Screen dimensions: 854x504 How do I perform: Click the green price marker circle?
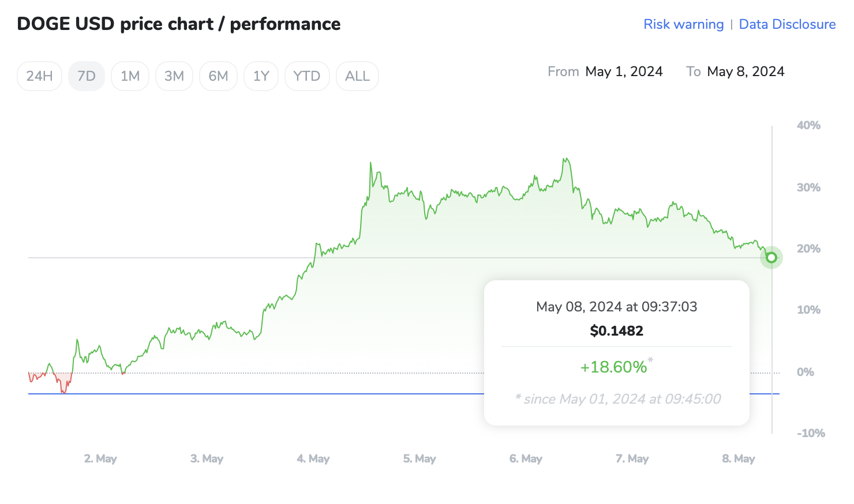(771, 257)
